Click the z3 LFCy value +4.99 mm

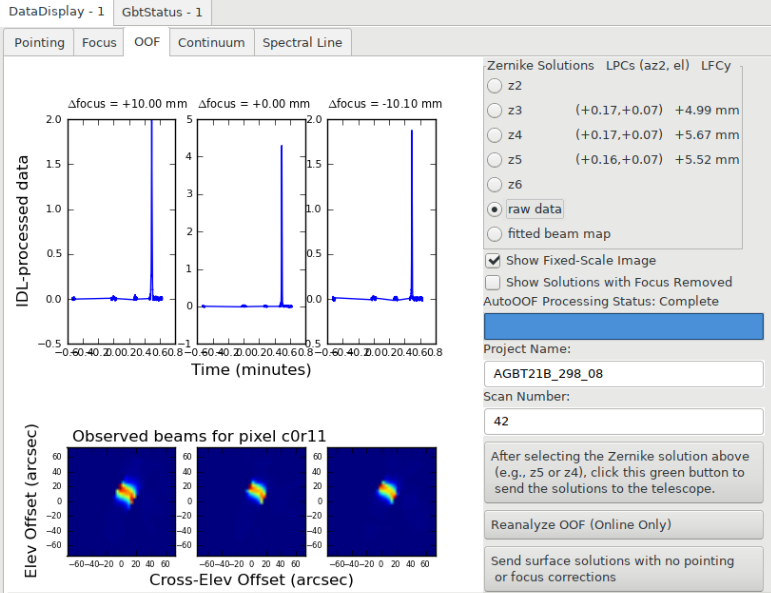pyautogui.click(x=707, y=110)
